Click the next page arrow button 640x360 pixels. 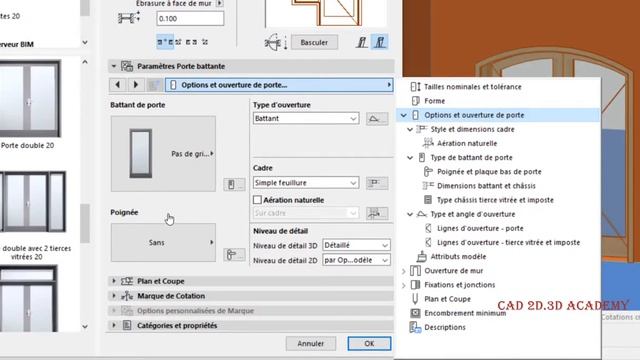coord(136,85)
